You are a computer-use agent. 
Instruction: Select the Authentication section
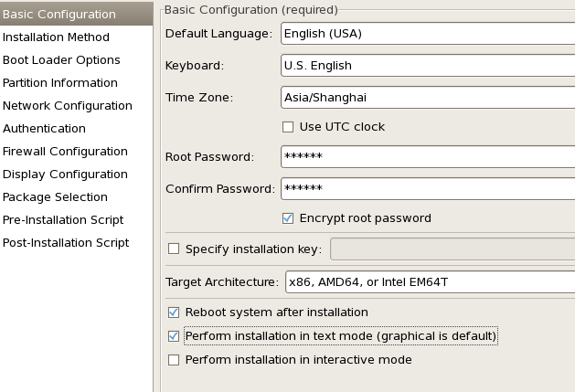[x=76, y=128]
